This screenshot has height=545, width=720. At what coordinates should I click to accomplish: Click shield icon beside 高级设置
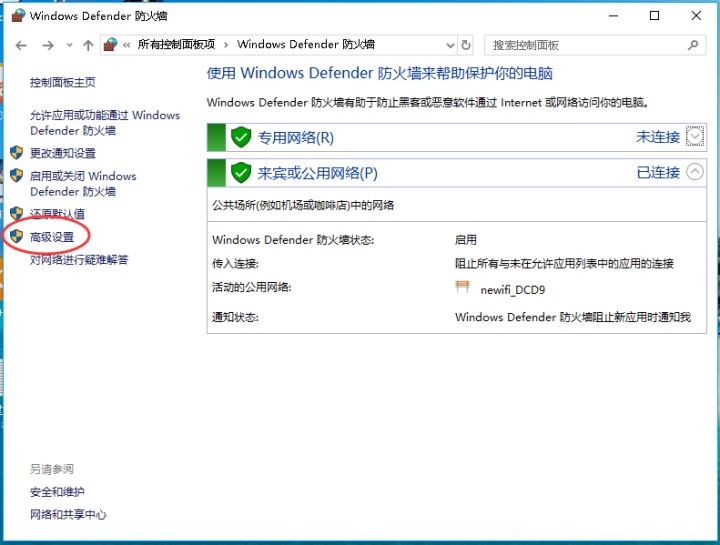coord(17,236)
